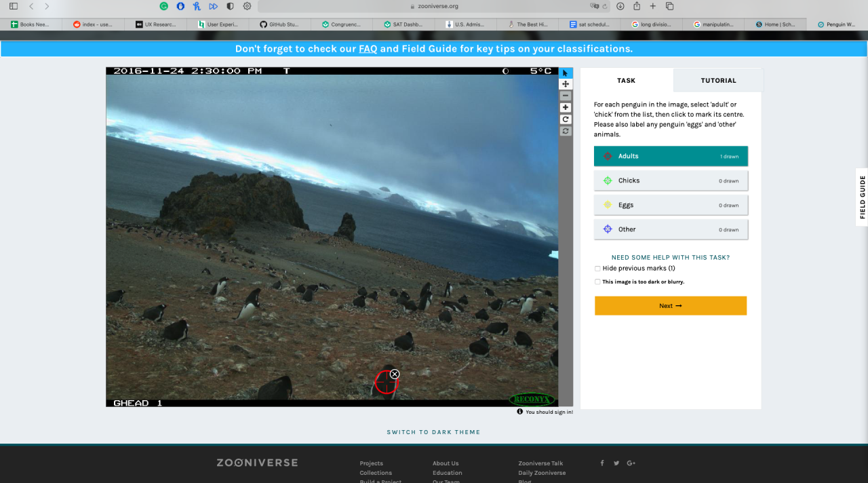Select the pointer annotate tool
The image size is (868, 483).
[x=566, y=73]
